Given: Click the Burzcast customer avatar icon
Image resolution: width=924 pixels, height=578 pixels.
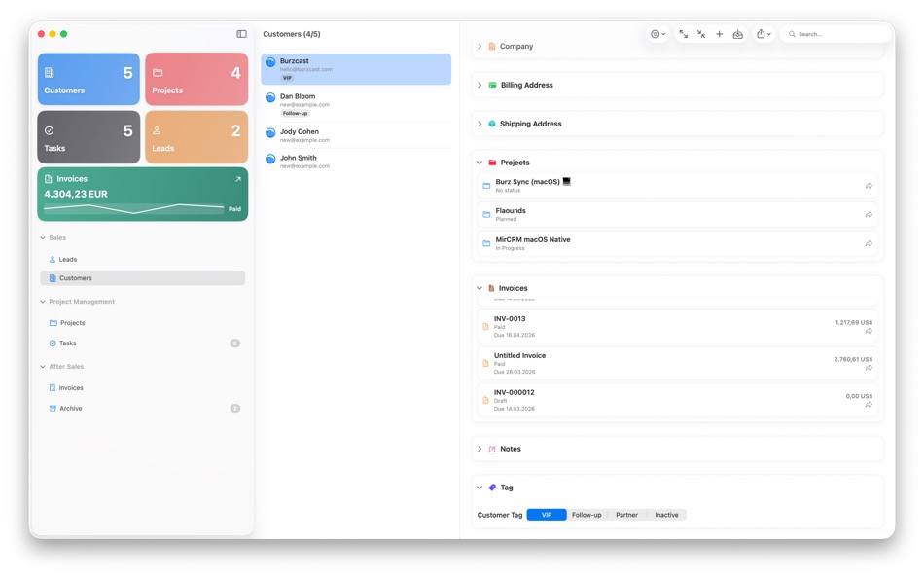Looking at the screenshot, I should point(270,62).
